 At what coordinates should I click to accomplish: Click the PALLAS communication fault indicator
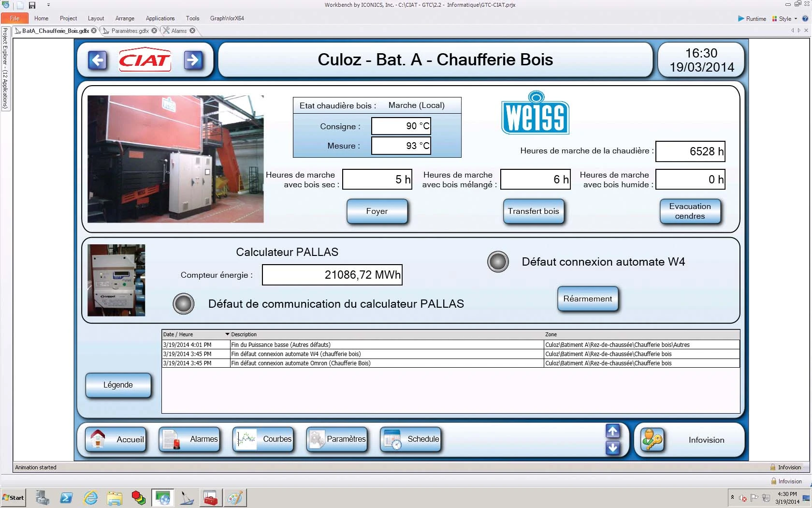(x=184, y=304)
